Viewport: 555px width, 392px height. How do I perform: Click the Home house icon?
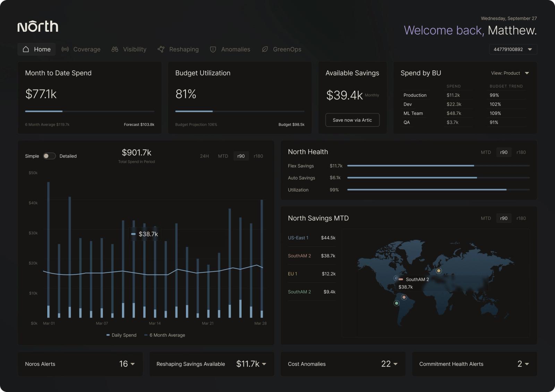26,49
